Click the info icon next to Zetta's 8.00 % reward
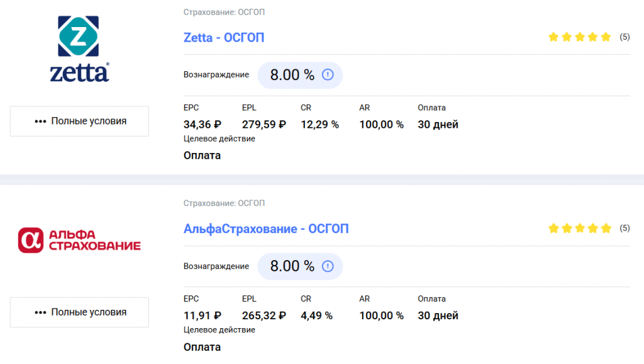 [328, 75]
